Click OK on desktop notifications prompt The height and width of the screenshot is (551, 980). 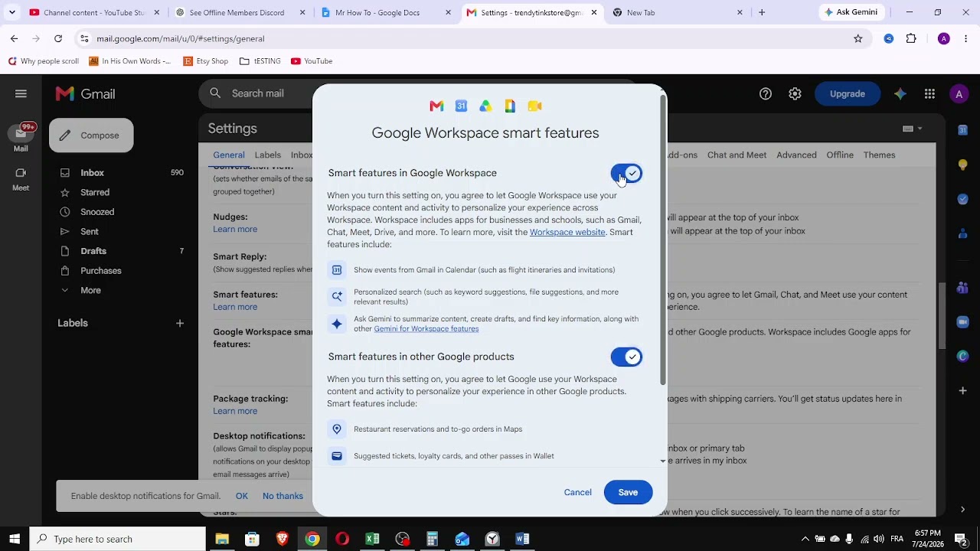coord(242,496)
